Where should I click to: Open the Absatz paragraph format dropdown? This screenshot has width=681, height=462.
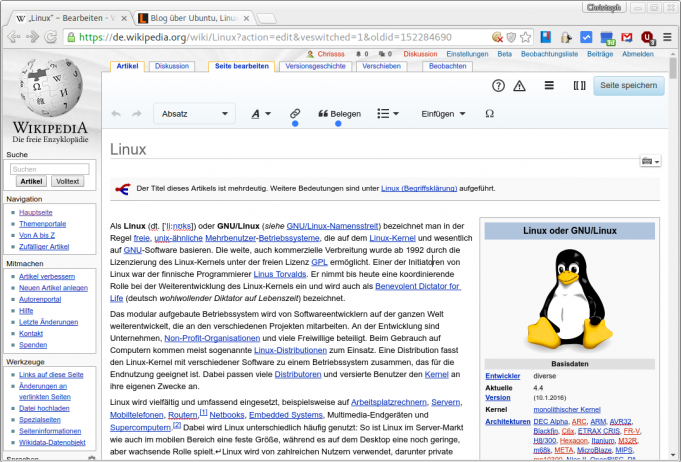coord(195,114)
